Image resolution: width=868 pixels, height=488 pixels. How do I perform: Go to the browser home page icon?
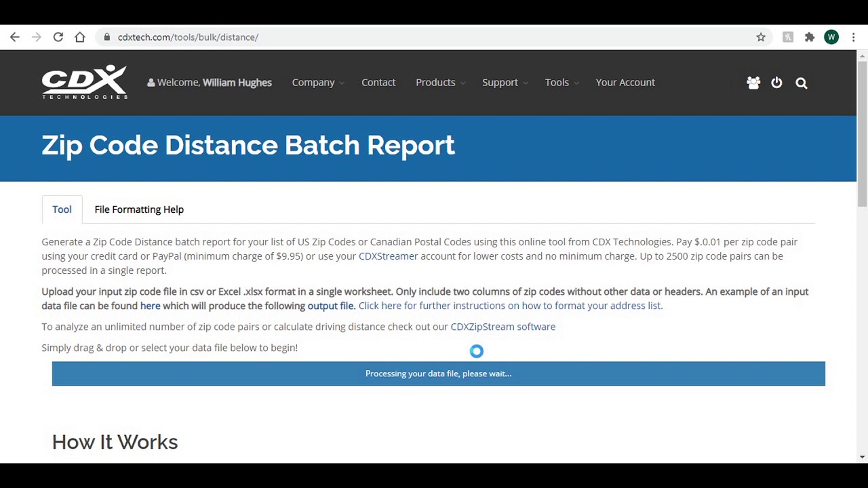pos(80,37)
